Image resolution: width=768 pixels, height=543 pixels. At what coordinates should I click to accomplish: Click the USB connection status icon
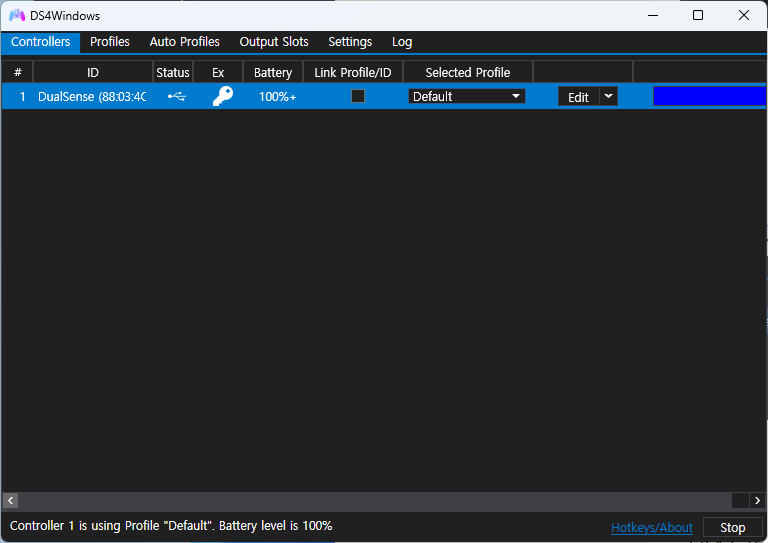click(x=177, y=96)
